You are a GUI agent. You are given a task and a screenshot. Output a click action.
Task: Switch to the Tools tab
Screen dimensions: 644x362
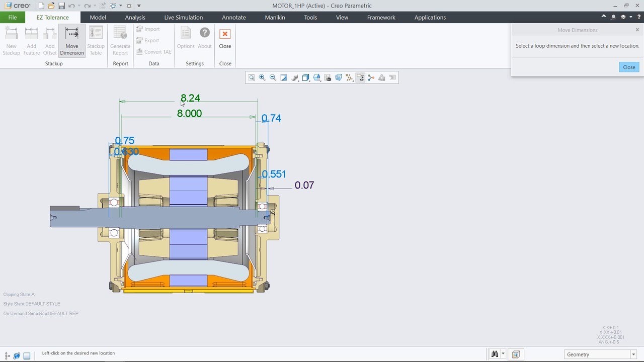[310, 17]
